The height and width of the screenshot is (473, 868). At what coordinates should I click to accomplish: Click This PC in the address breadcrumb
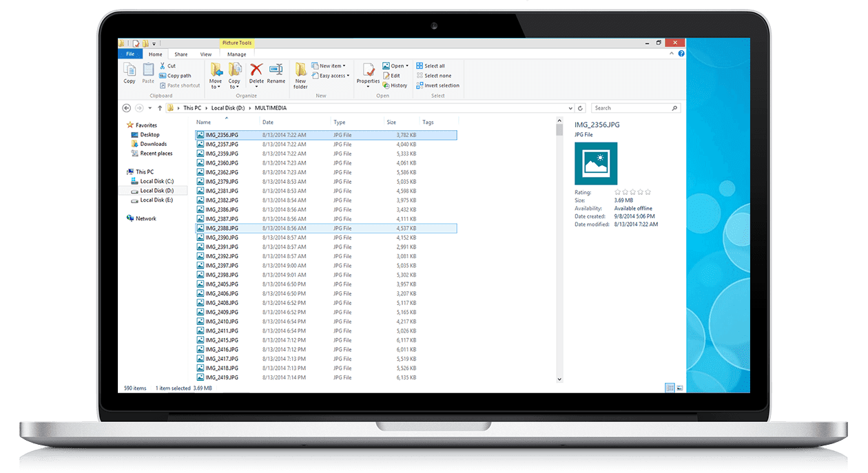[x=192, y=108]
